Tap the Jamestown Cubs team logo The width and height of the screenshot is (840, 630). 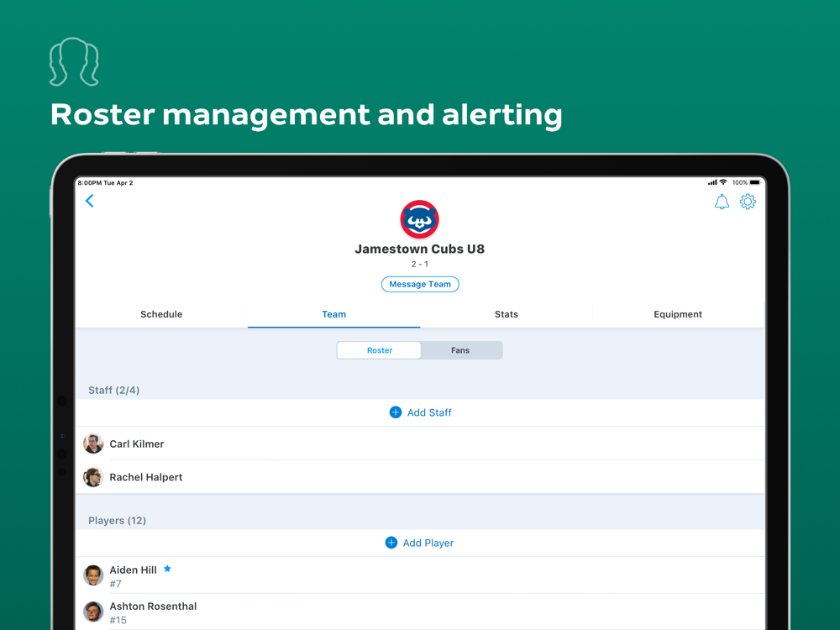coord(419,219)
